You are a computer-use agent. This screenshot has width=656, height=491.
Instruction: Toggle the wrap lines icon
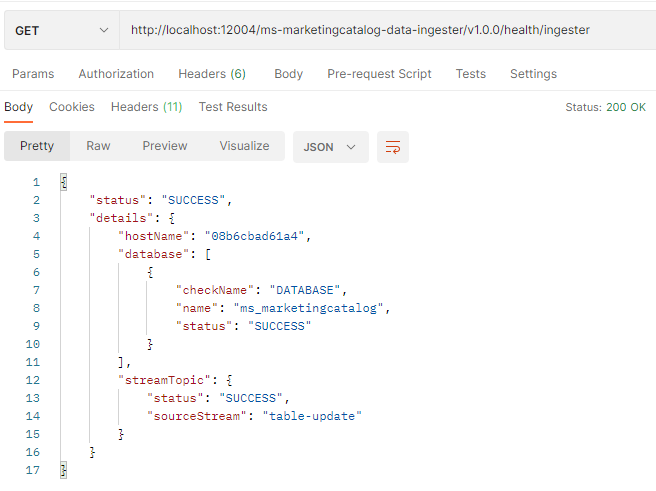pos(393,147)
